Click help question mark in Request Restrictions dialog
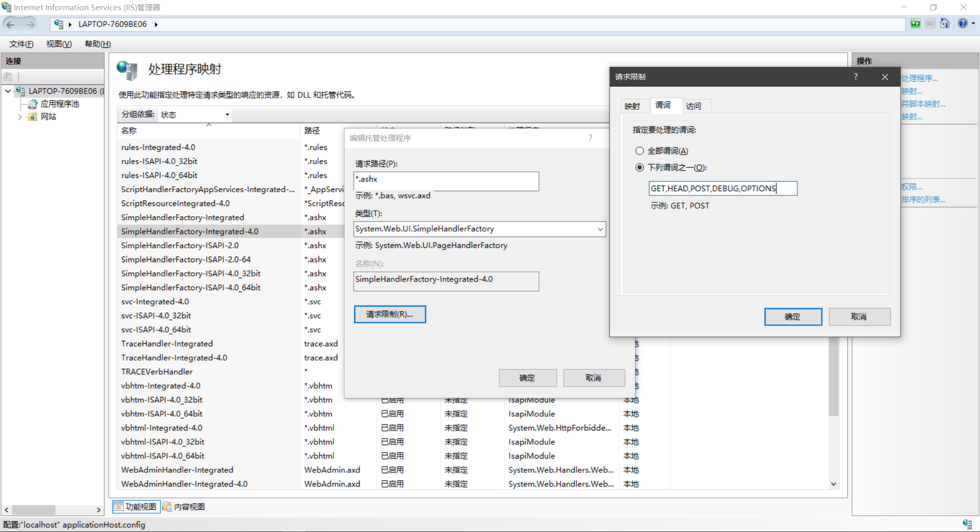The width and height of the screenshot is (980, 532). click(856, 77)
